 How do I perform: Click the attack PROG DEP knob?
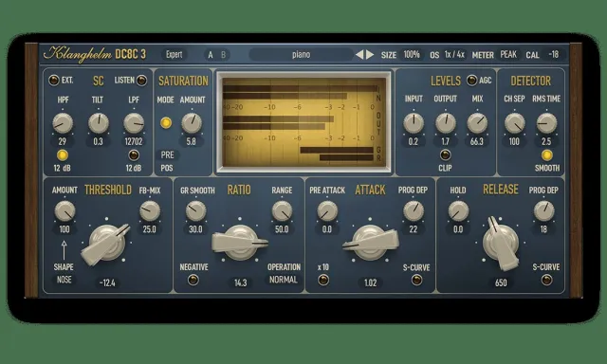[414, 210]
